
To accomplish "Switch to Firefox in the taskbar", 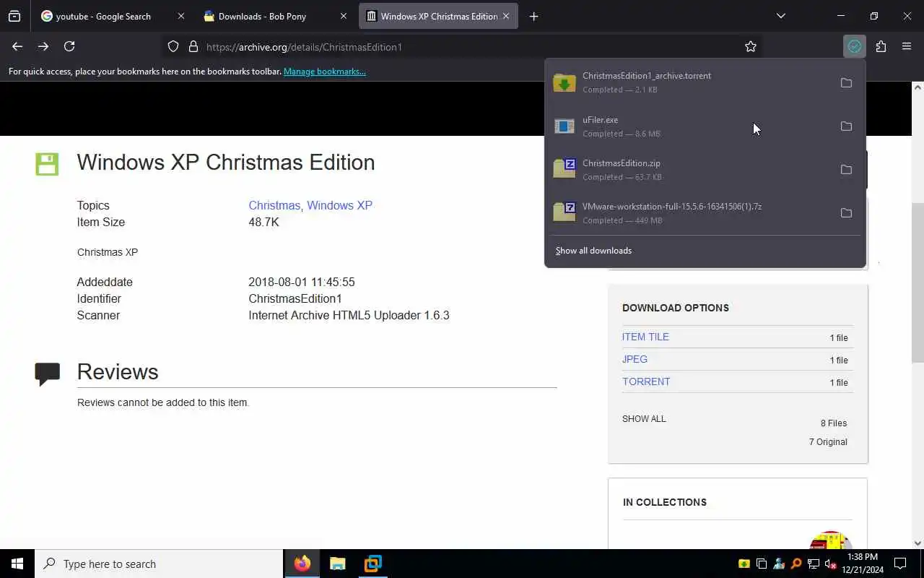I will (302, 564).
